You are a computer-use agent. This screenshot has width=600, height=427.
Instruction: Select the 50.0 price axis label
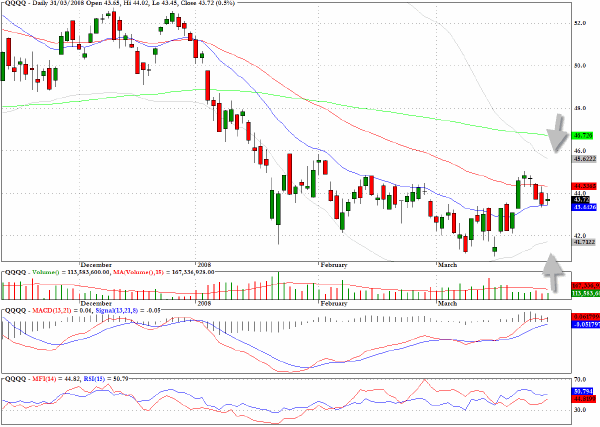click(x=580, y=65)
